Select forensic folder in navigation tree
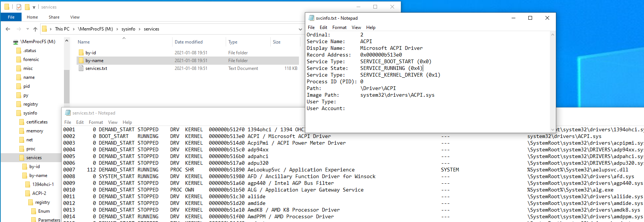Screen dimensions: 644x222 (31, 59)
